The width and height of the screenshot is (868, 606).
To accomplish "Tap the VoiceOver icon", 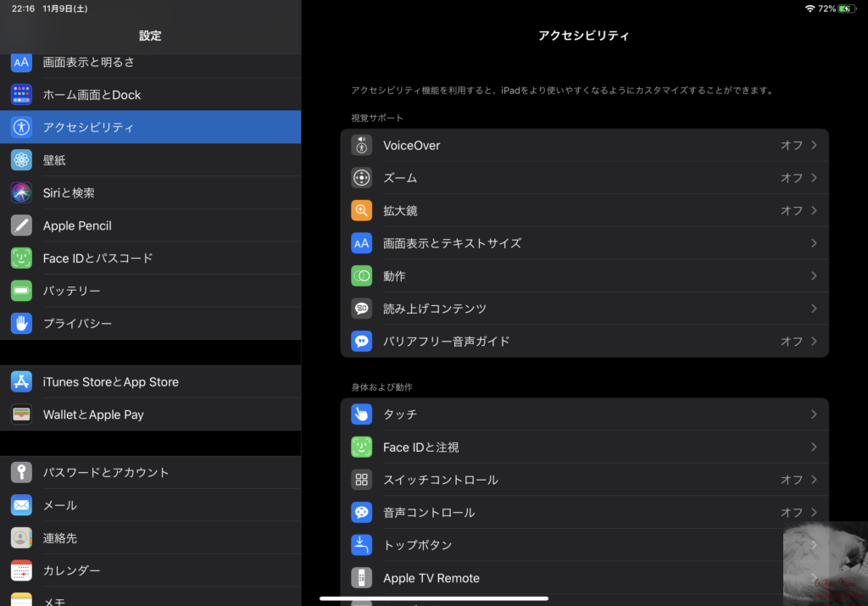I will click(361, 145).
